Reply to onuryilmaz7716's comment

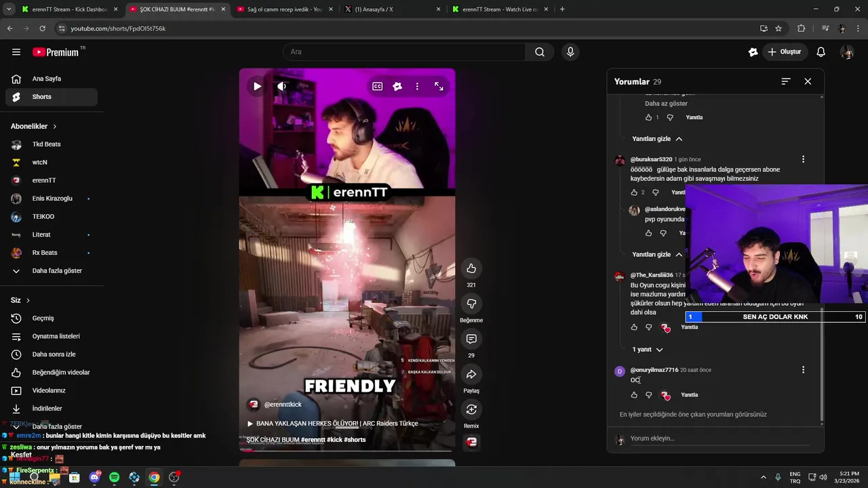[x=689, y=395]
